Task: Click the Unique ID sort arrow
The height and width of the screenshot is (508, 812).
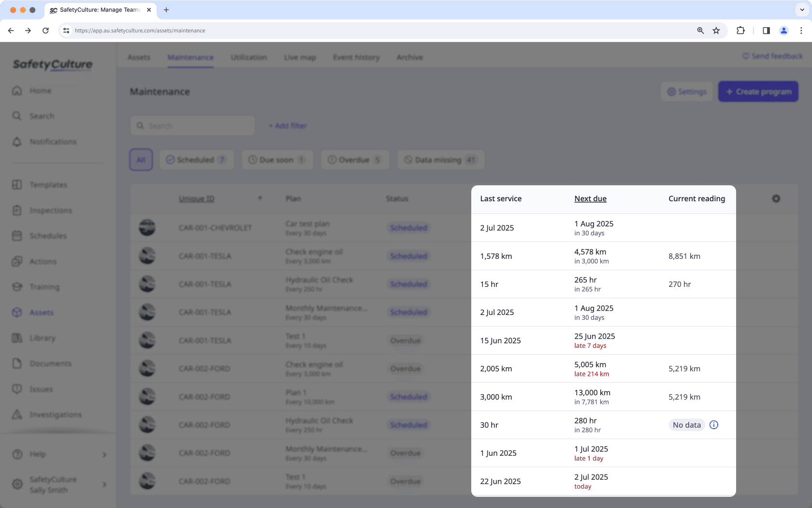Action: tap(260, 198)
